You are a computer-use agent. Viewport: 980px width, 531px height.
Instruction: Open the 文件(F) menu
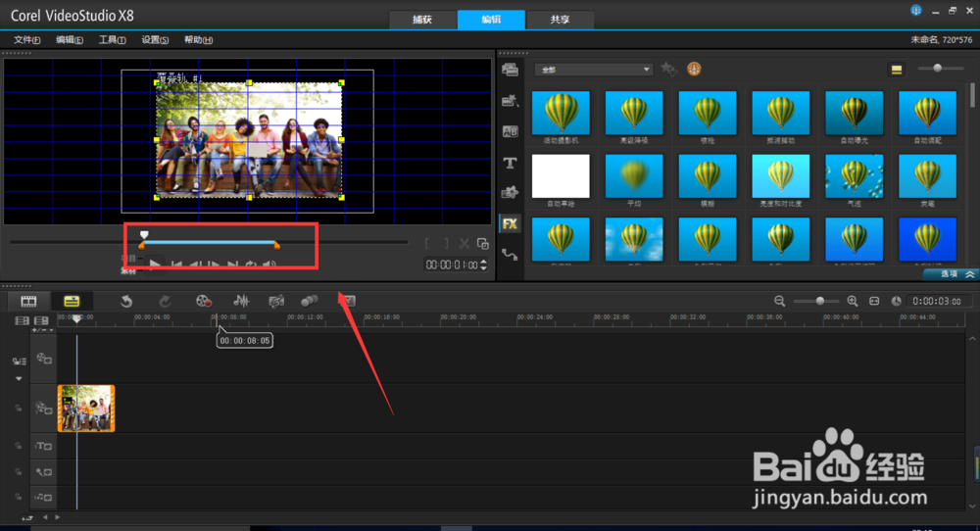[x=26, y=40]
